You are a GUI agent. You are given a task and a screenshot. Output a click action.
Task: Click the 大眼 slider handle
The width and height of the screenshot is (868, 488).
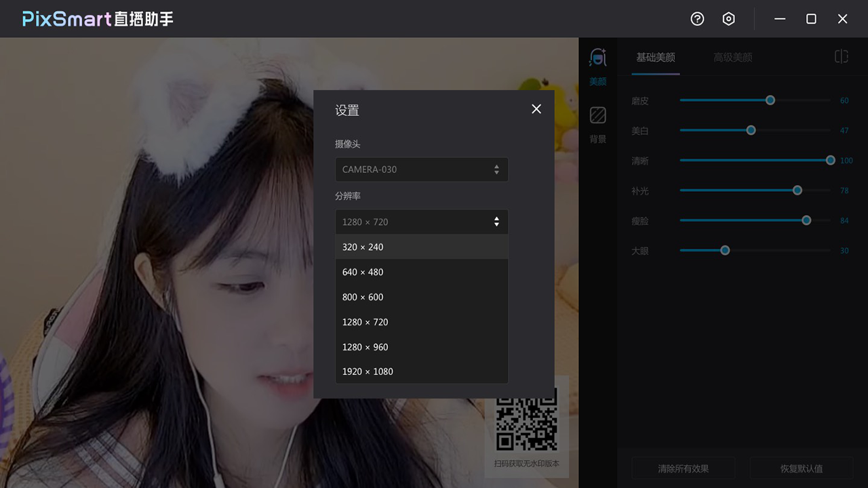click(724, 250)
